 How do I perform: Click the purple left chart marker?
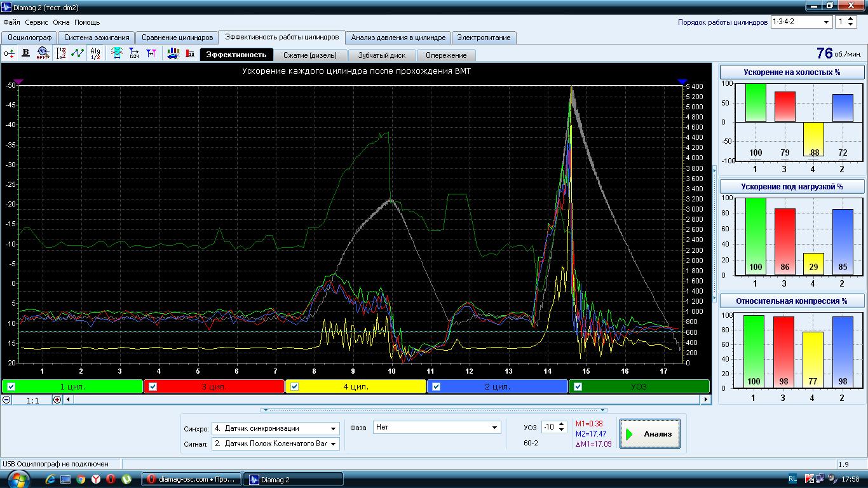tap(18, 82)
